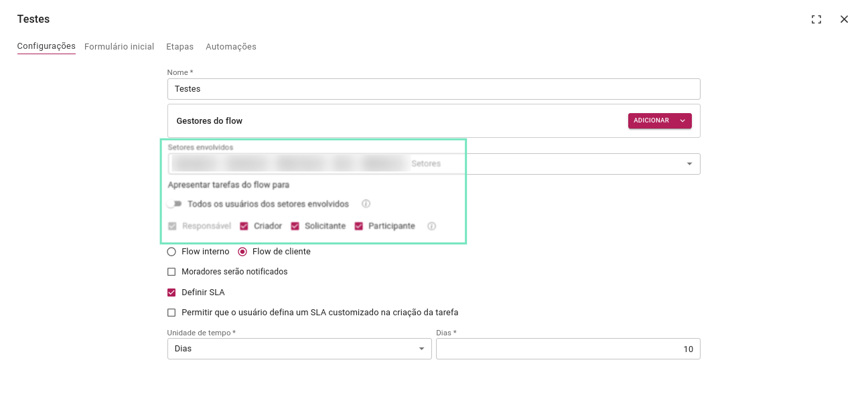Open info icon next to Participante checkbox
The image size is (868, 415).
(x=431, y=226)
